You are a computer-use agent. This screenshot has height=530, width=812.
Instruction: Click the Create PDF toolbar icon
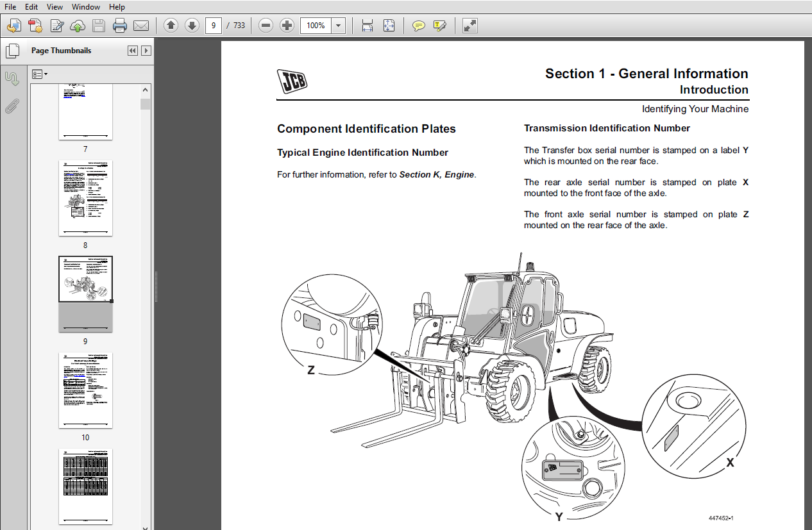[x=35, y=26]
